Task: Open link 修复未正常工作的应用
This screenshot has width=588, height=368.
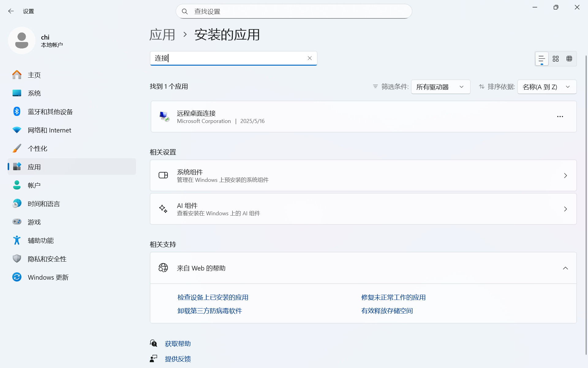Action: tap(393, 297)
